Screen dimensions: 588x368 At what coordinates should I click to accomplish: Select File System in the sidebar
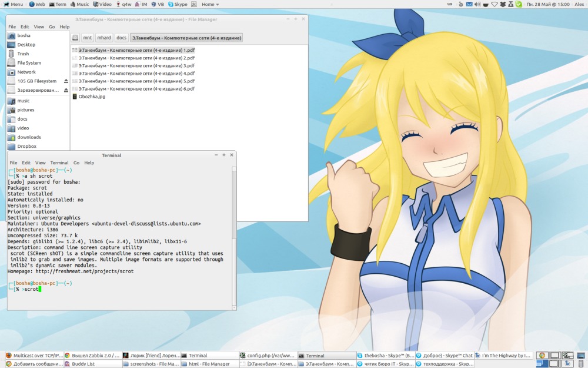coord(38,63)
